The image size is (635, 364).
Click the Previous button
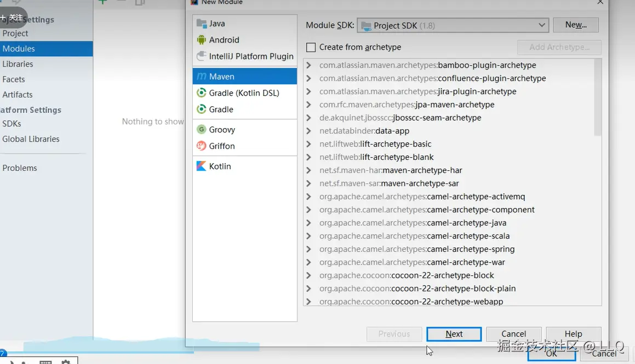(x=394, y=334)
